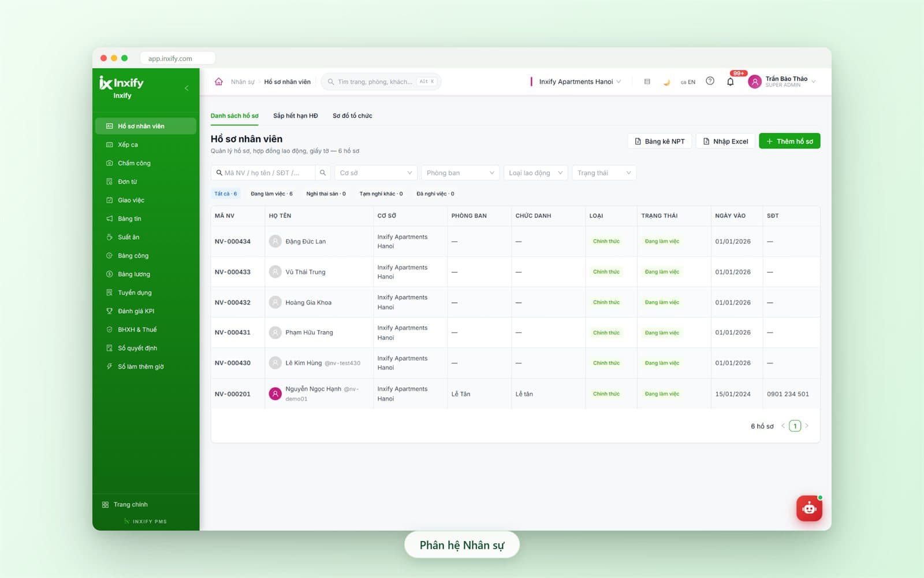Filter by Tạm nghỉ khác · 0 chip

point(381,194)
